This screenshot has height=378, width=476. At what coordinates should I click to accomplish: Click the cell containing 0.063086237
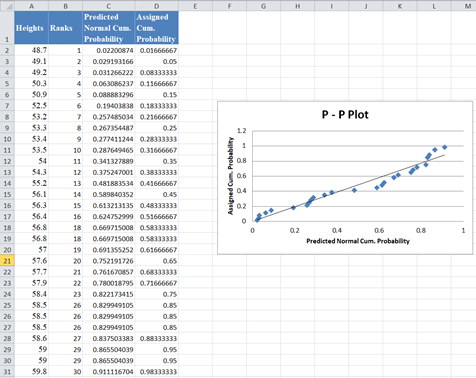(x=109, y=84)
